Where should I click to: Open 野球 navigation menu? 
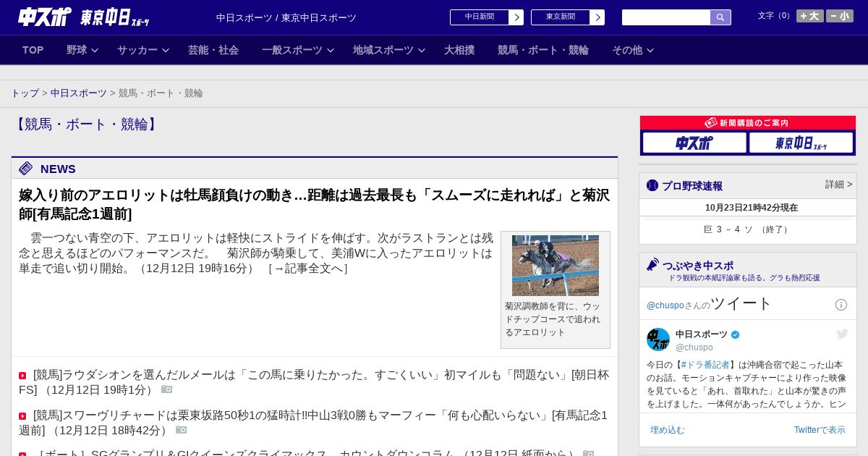point(77,50)
